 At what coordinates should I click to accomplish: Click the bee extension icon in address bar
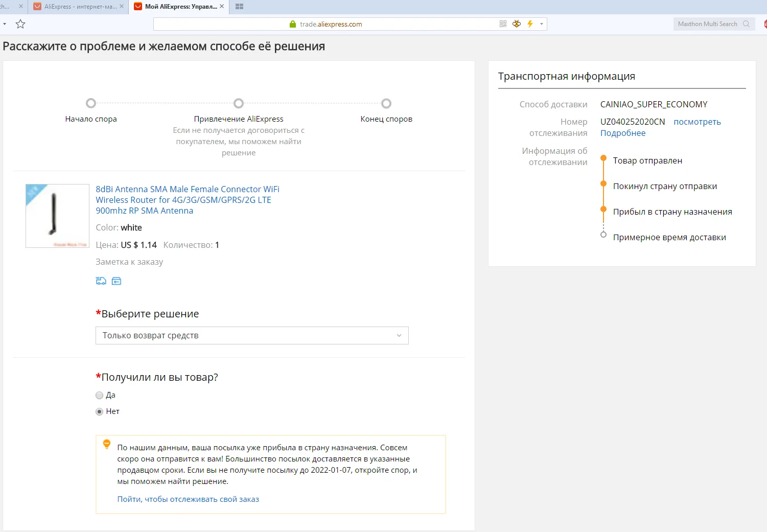pos(517,24)
